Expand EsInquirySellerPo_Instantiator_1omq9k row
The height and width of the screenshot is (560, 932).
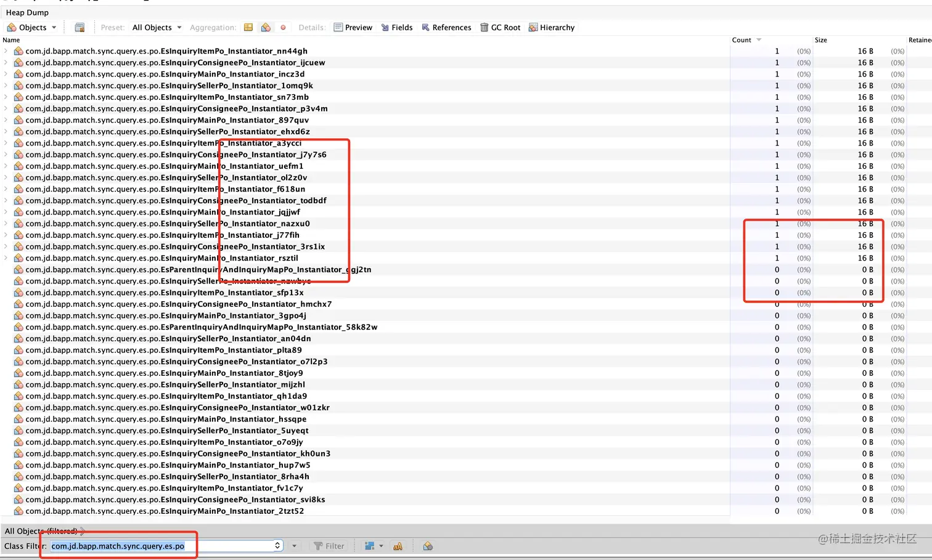(x=6, y=86)
